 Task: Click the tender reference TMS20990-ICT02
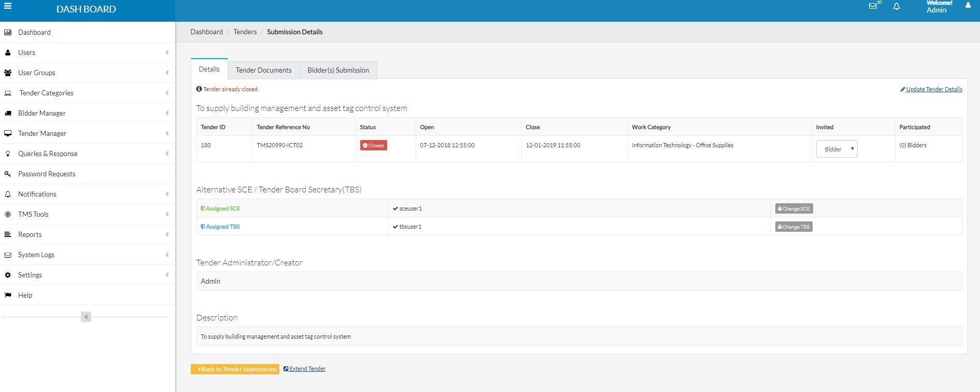click(x=280, y=145)
